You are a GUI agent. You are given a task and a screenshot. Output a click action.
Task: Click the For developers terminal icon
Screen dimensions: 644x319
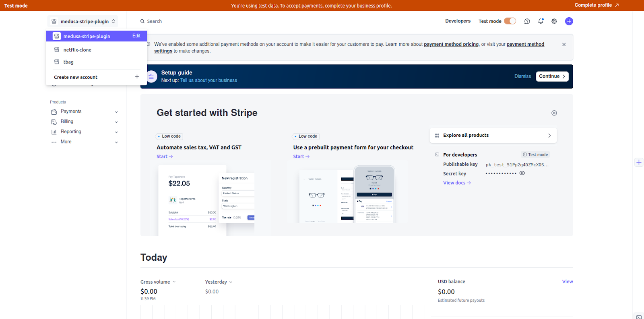coord(437,154)
